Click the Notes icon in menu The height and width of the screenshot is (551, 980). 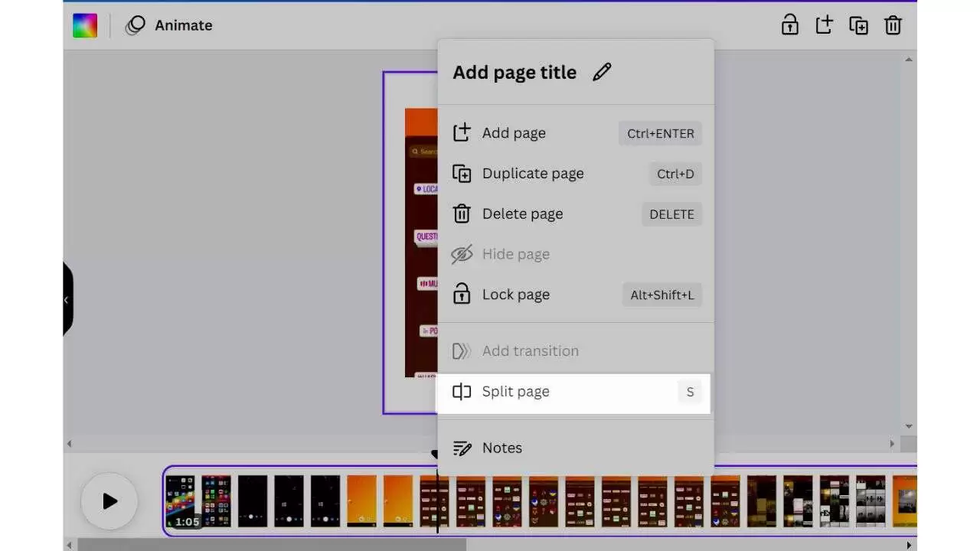(462, 448)
